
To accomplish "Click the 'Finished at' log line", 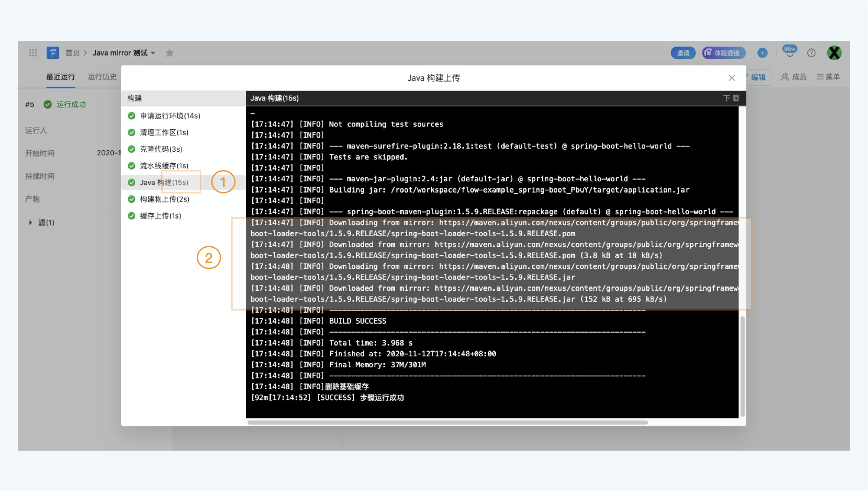I will pyautogui.click(x=373, y=354).
